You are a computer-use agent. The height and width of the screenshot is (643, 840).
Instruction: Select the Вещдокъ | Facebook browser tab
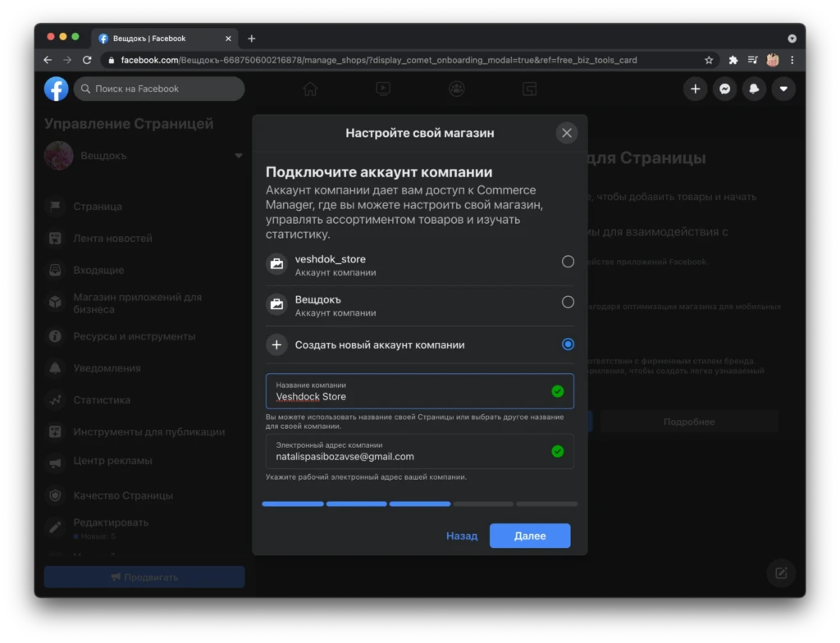tap(165, 39)
